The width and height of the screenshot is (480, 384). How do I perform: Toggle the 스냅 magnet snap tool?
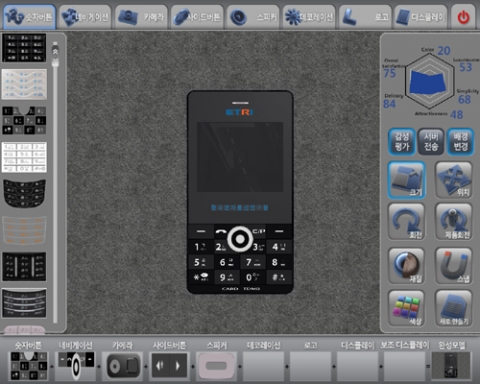[x=454, y=266]
